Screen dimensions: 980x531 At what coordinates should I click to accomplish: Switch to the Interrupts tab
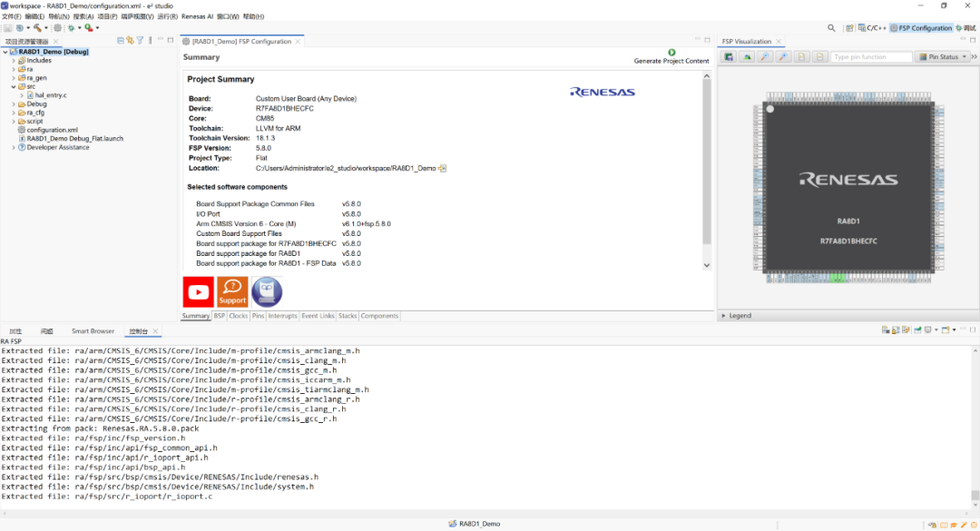tap(282, 317)
